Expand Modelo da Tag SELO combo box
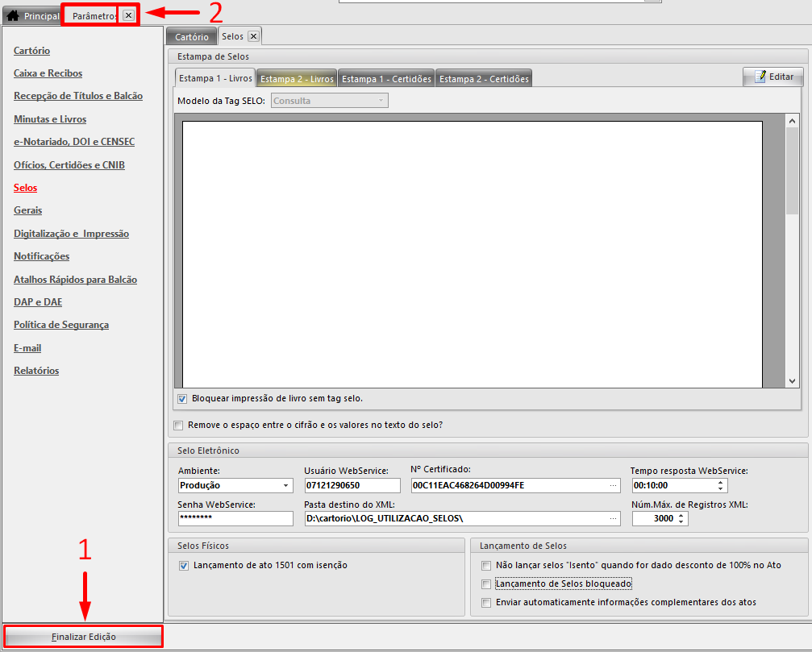The image size is (812, 652). click(381, 101)
